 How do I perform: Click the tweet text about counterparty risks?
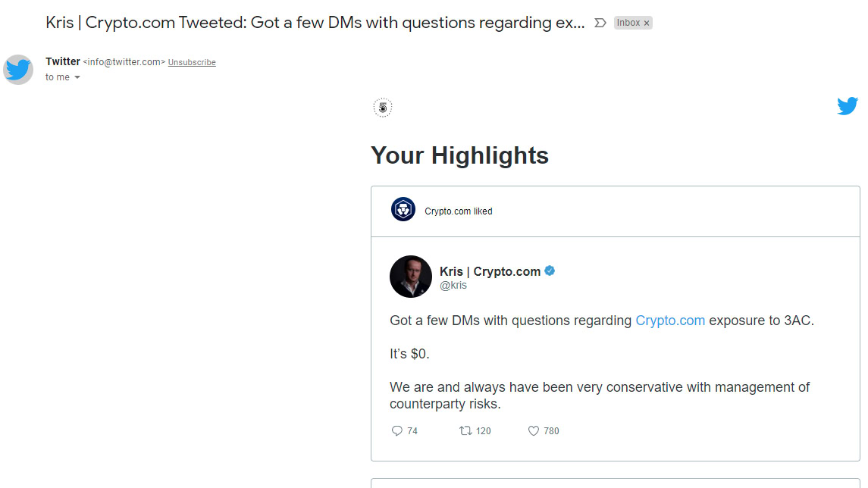pos(599,396)
